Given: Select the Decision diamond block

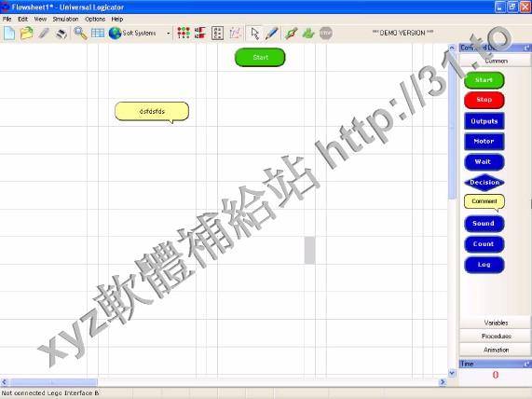Looking at the screenshot, I should 484,183.
